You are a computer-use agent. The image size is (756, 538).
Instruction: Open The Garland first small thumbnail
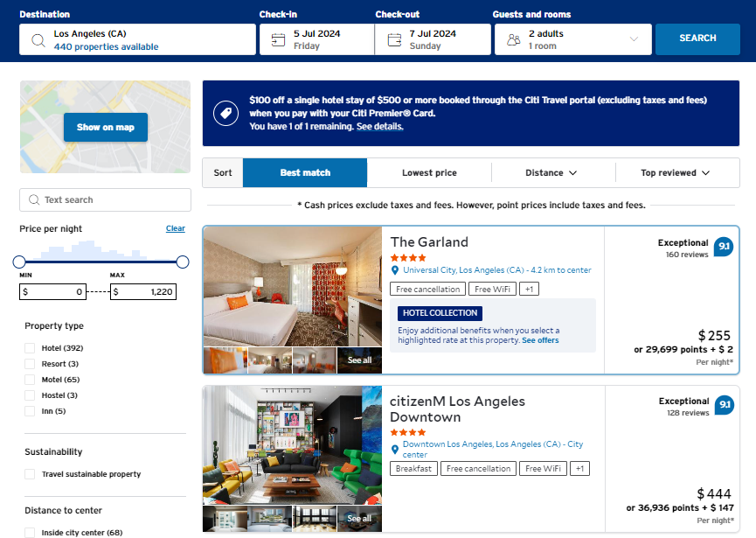coord(225,360)
